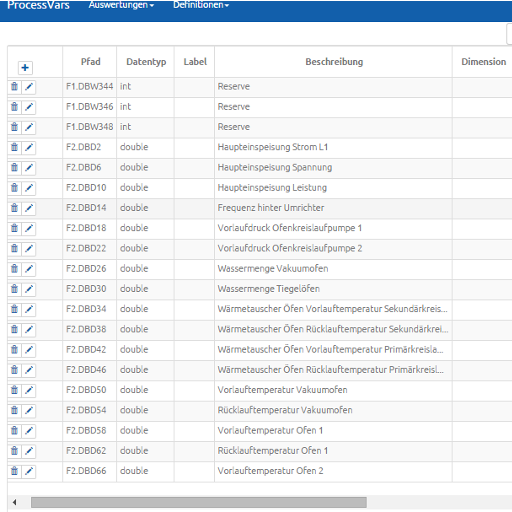Delete the F2.DBD14 Frequenz row

tap(14, 208)
